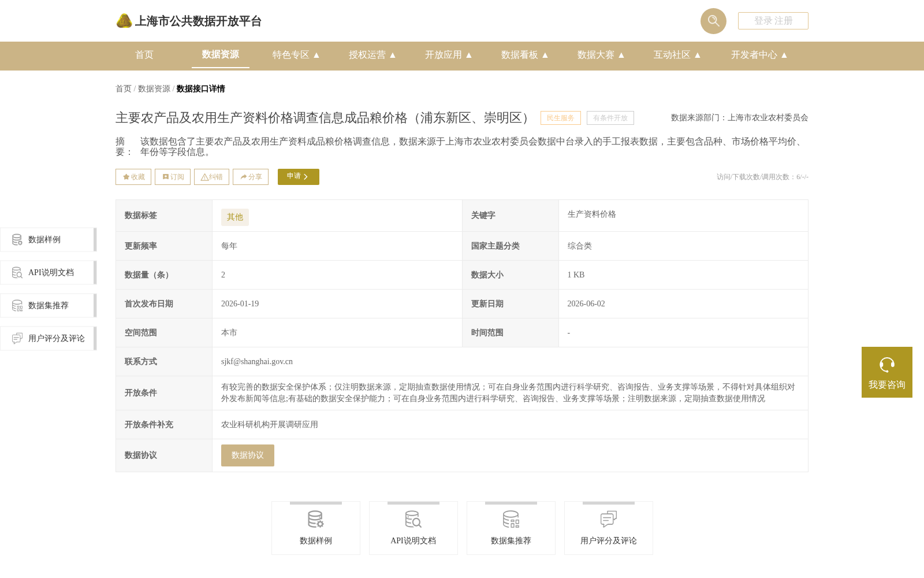Click the platform logo icon
Image resolution: width=924 pixels, height=578 pixels.
tap(124, 21)
